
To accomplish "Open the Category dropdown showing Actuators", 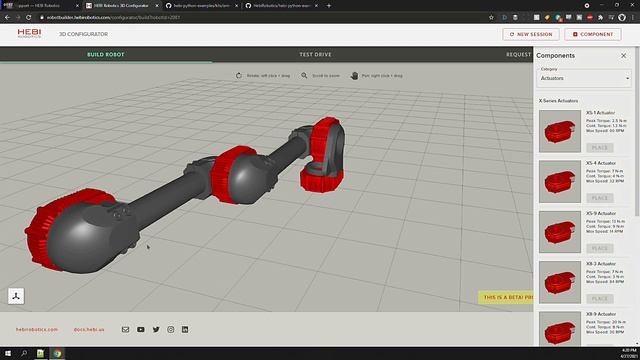I will pos(584,77).
